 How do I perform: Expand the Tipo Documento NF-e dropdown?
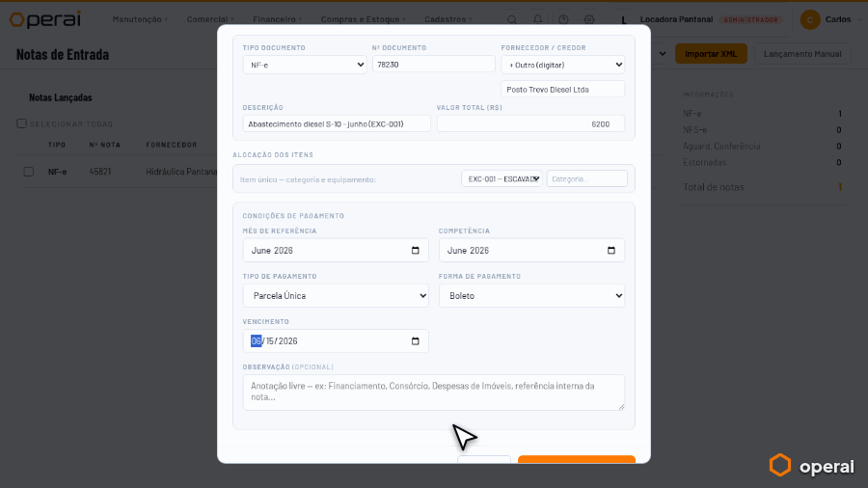tap(305, 65)
